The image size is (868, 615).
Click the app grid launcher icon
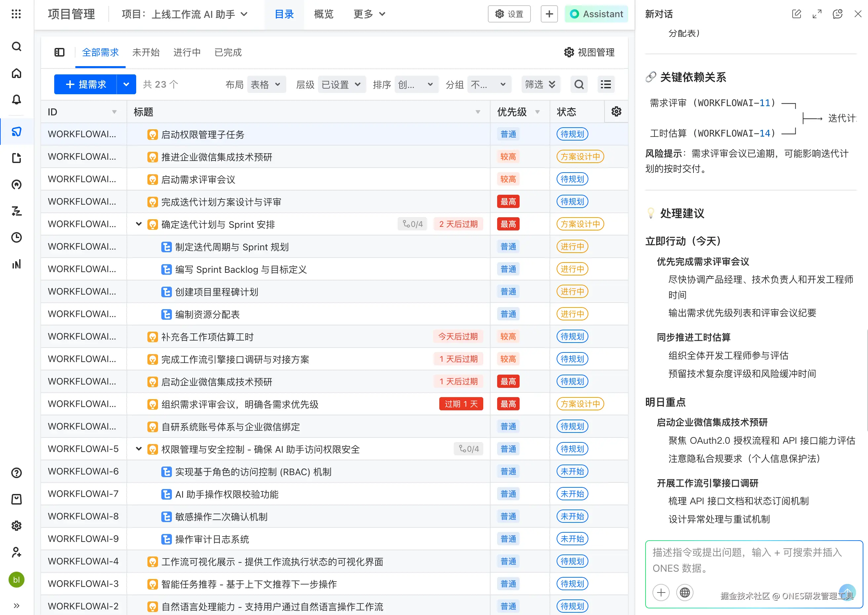pyautogui.click(x=16, y=14)
